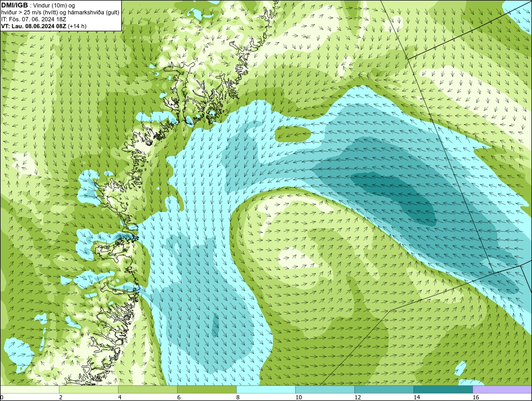The height and width of the screenshot is (401, 532).
Task: Click the legend scale label '4'
Action: coord(120,398)
